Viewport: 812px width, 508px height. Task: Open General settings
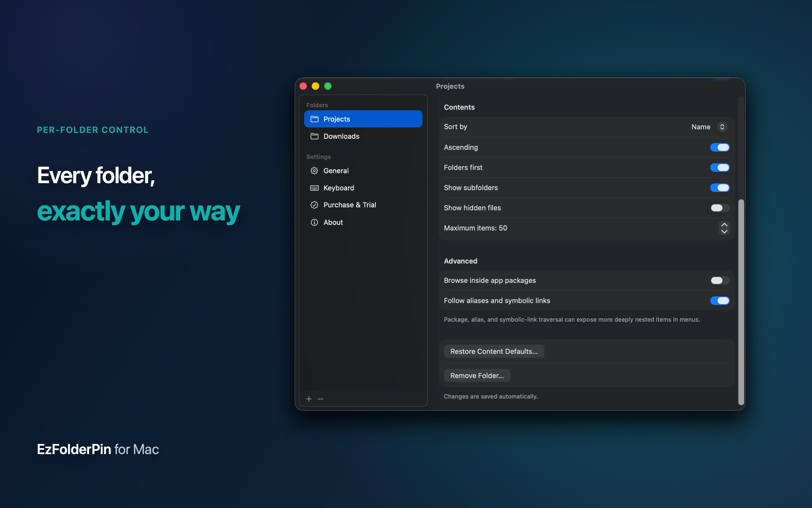(x=363, y=171)
